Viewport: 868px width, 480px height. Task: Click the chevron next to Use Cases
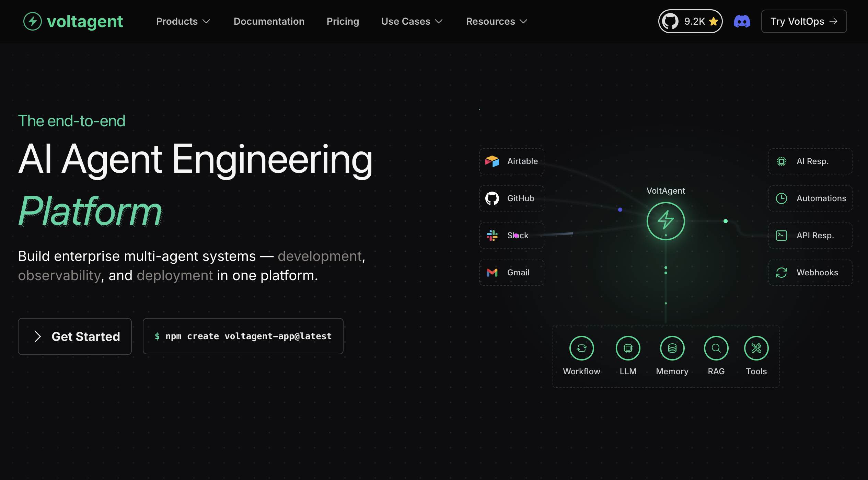coord(439,21)
